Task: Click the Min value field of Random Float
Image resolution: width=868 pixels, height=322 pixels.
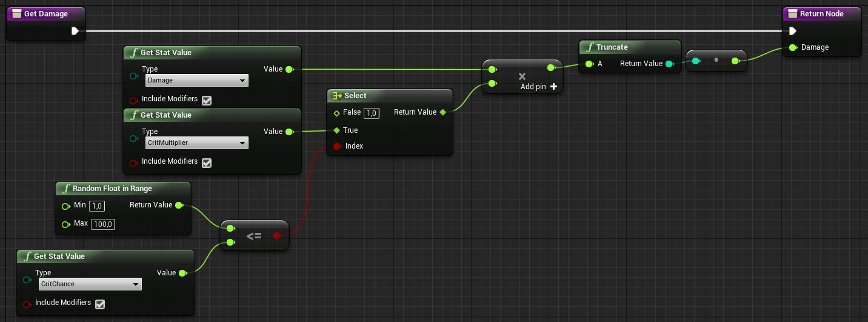Action: 97,206
